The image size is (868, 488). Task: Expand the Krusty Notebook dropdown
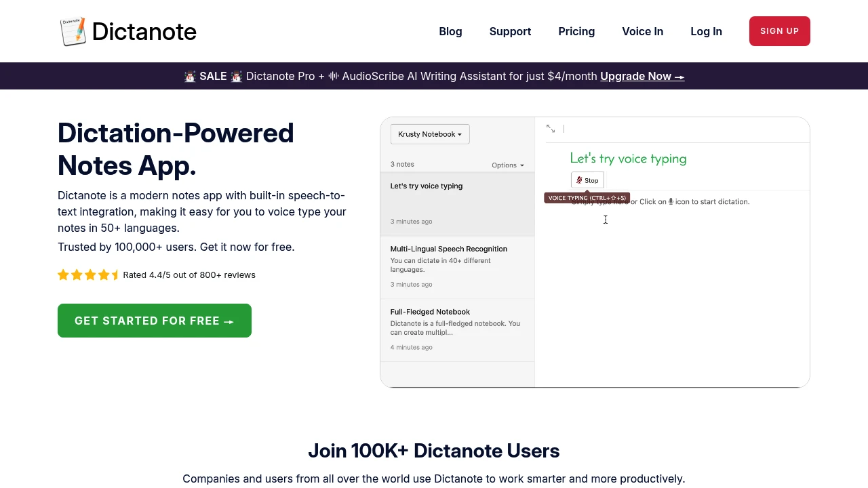(x=430, y=134)
